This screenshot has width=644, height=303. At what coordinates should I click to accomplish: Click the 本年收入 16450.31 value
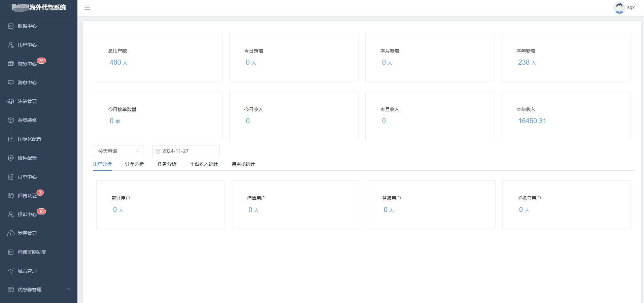click(x=532, y=121)
